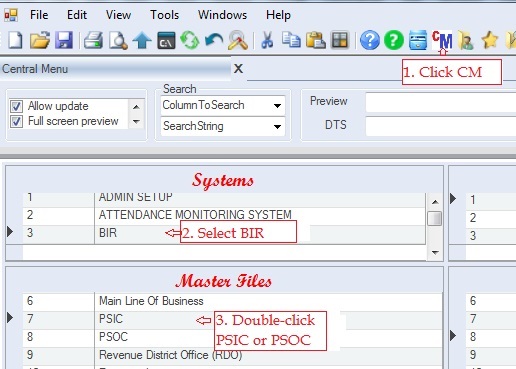Open Print Preview magnifier icon
516x369 pixels.
click(118, 40)
